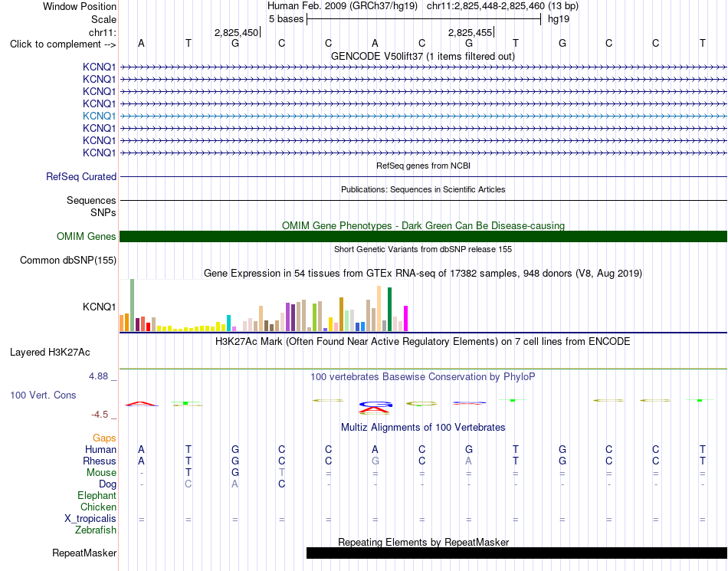Click the leftmost base 'A' in ruler

coord(141,43)
